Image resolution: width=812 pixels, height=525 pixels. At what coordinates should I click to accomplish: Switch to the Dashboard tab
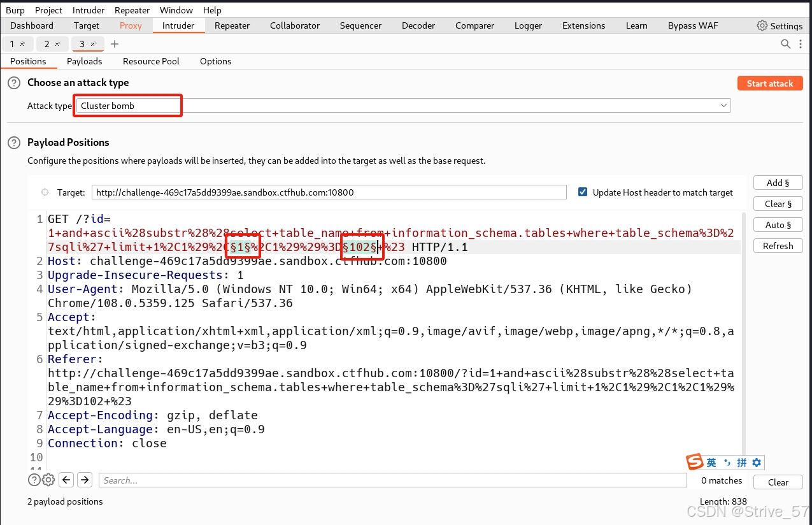(32, 25)
